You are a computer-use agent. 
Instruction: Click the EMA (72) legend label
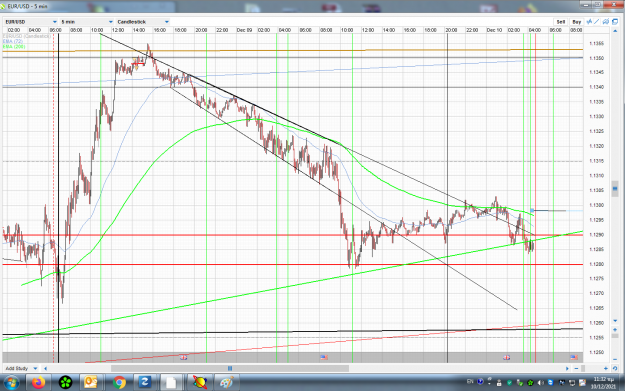(13, 41)
